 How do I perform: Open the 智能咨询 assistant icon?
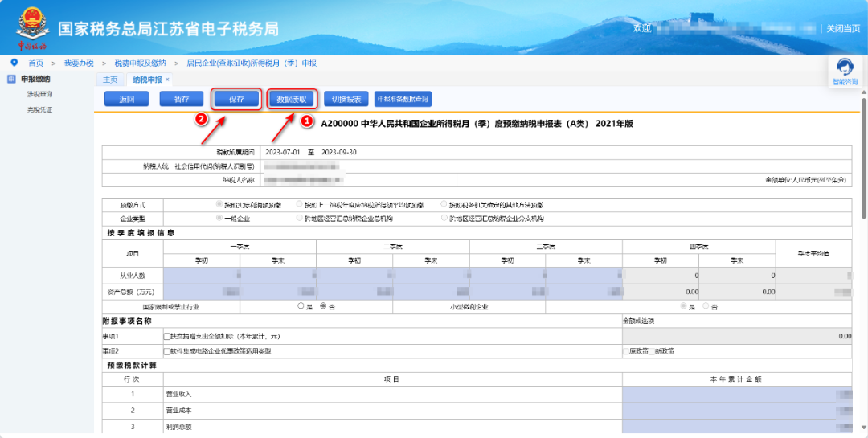845,70
